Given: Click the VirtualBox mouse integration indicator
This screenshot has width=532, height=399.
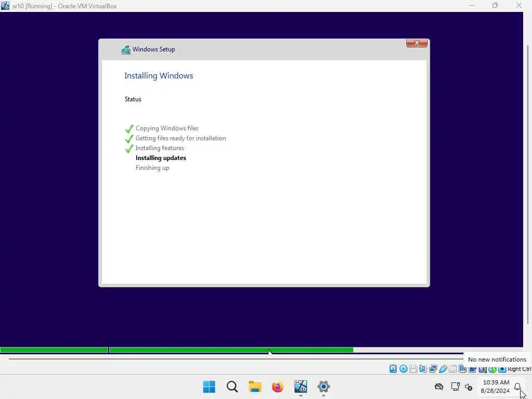Looking at the screenshot, I should (x=492, y=369).
